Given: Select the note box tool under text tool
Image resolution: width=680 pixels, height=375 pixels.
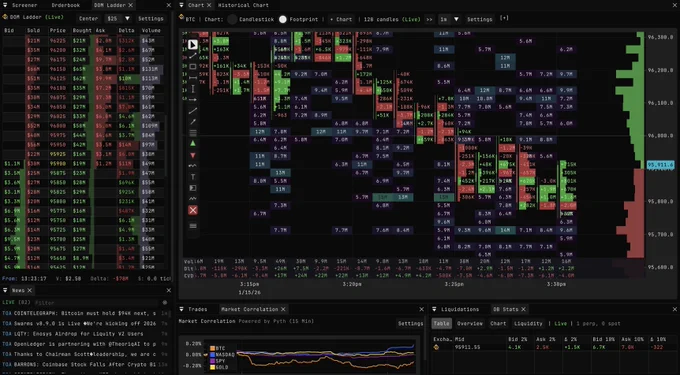Looking at the screenshot, I should pos(193,188).
